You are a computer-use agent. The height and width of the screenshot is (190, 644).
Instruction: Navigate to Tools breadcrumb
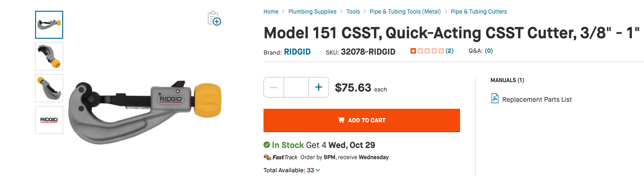coord(353,12)
